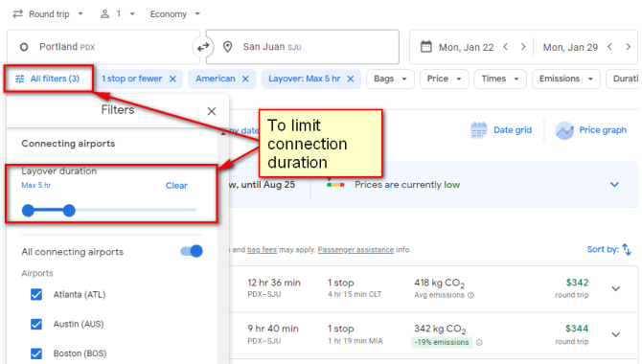
Task: Click the $342 round trip price
Action: [x=577, y=283]
